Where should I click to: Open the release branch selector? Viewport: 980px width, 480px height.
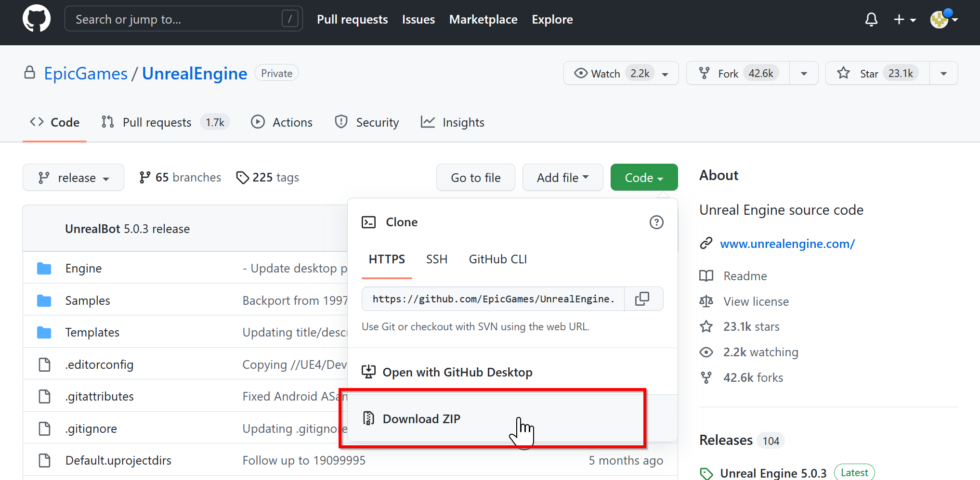pyautogui.click(x=73, y=177)
